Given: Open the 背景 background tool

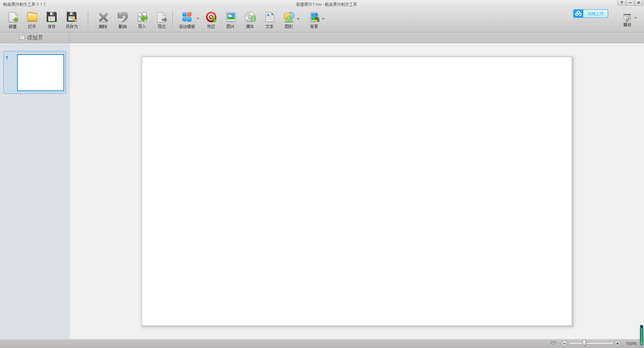Looking at the screenshot, I should tap(314, 20).
